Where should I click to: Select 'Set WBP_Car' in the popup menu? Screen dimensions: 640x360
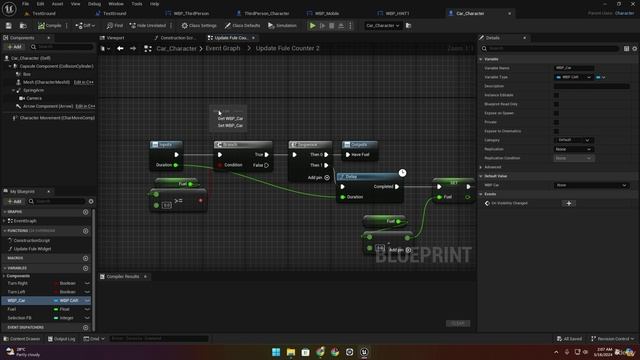tap(230, 126)
